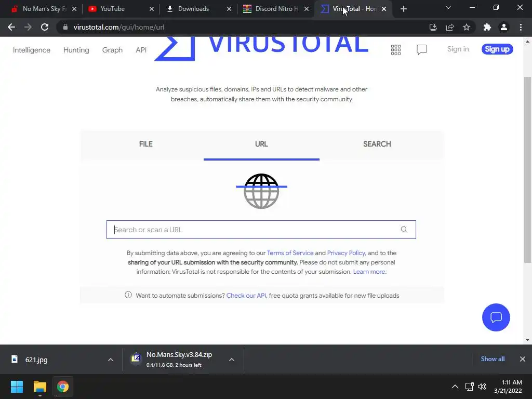This screenshot has width=532, height=399.
Task: Click Sign in link
Action: pyautogui.click(x=458, y=49)
